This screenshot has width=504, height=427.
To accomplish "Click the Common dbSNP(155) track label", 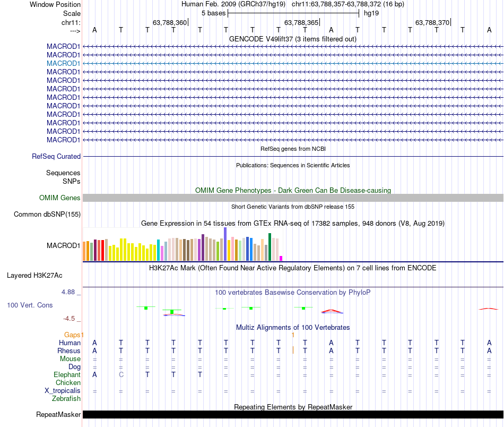I will coord(47,215).
